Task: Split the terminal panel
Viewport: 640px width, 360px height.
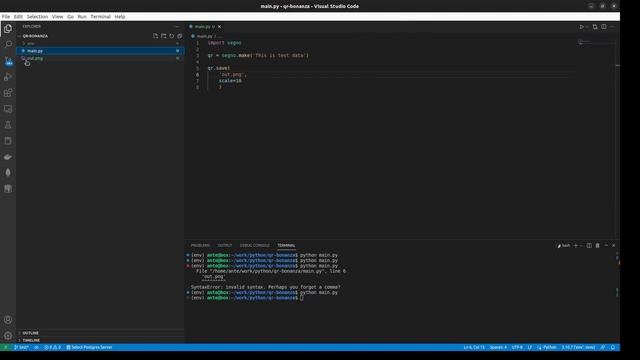Action: pyautogui.click(x=589, y=246)
